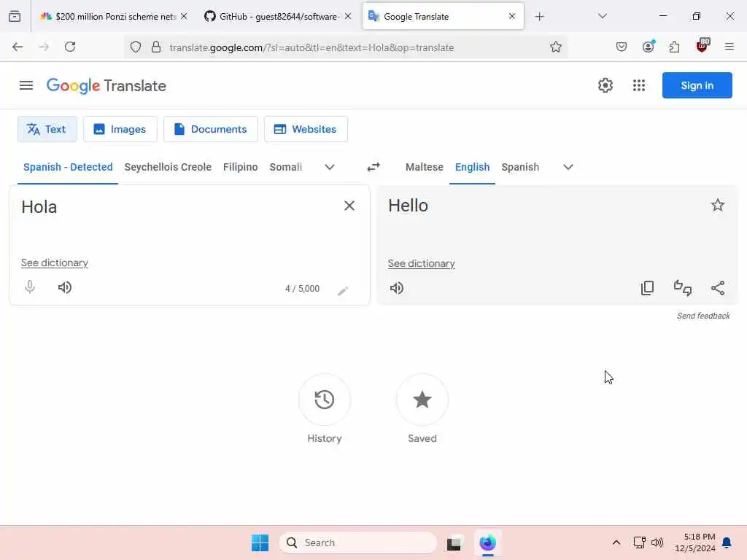Listen to source text Hola
The width and height of the screenshot is (747, 560).
65,287
